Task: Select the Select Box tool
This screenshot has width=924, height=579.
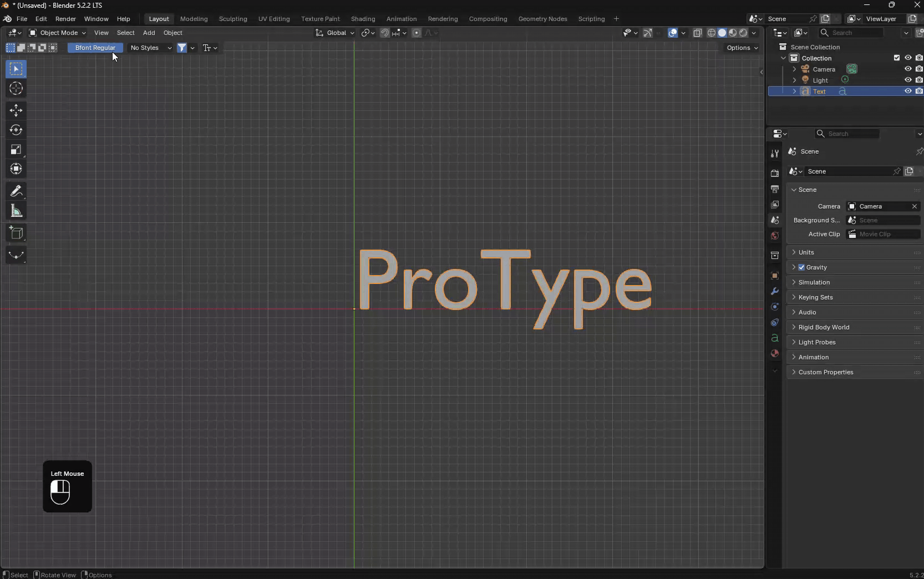Action: click(x=16, y=69)
